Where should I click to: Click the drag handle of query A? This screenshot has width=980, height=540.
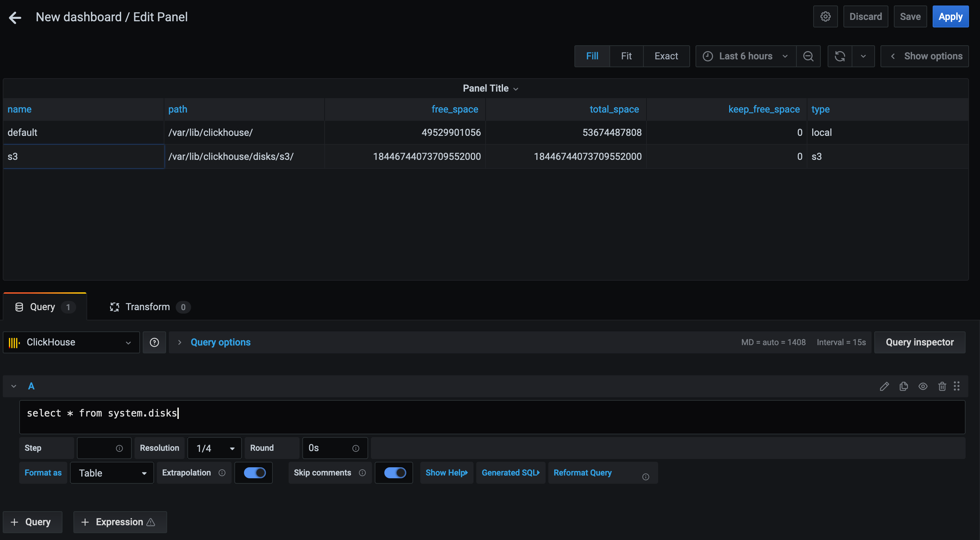pyautogui.click(x=956, y=386)
